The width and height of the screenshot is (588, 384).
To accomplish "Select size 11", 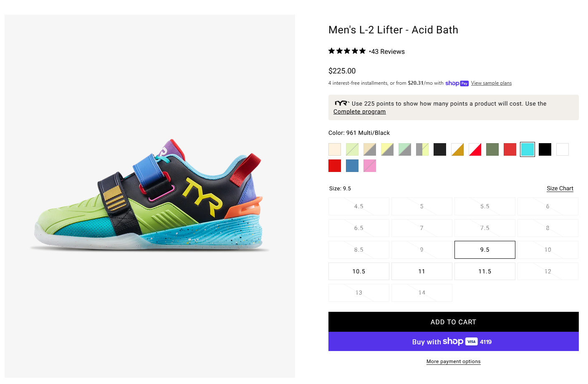I will 422,271.
